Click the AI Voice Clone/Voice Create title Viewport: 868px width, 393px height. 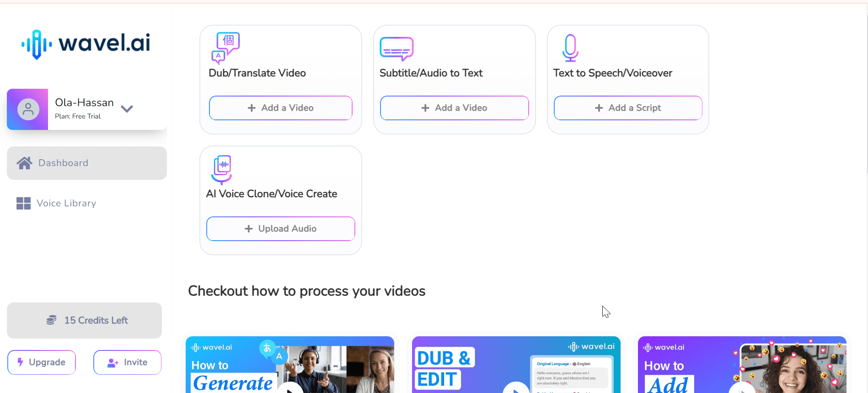coord(272,194)
